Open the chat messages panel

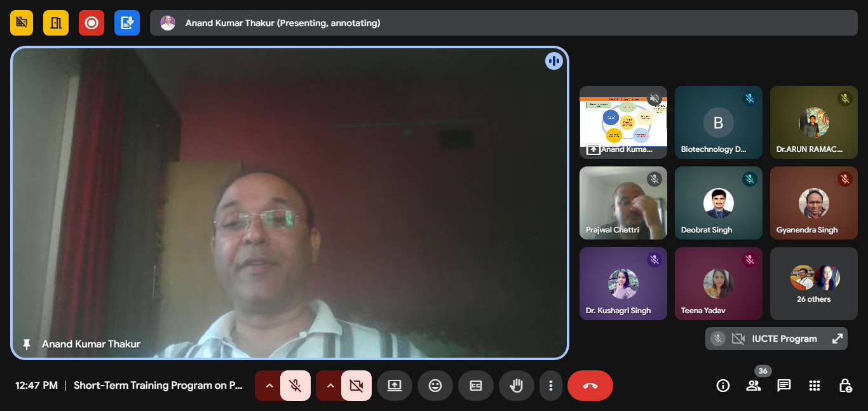(784, 386)
